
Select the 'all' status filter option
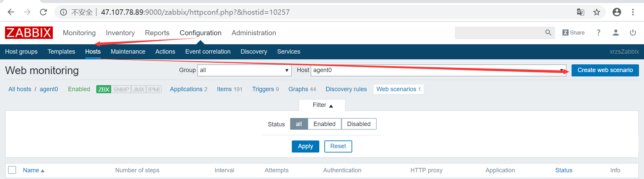[x=299, y=124]
